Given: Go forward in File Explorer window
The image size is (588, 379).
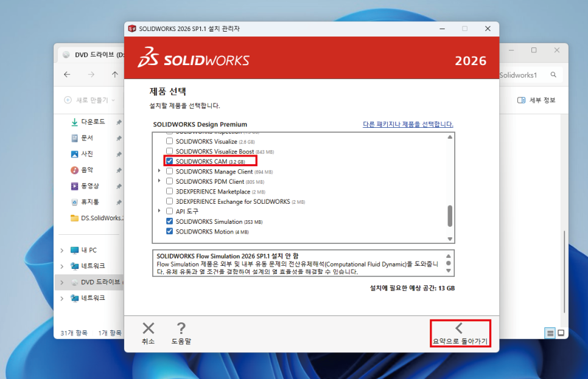Looking at the screenshot, I should (x=91, y=75).
